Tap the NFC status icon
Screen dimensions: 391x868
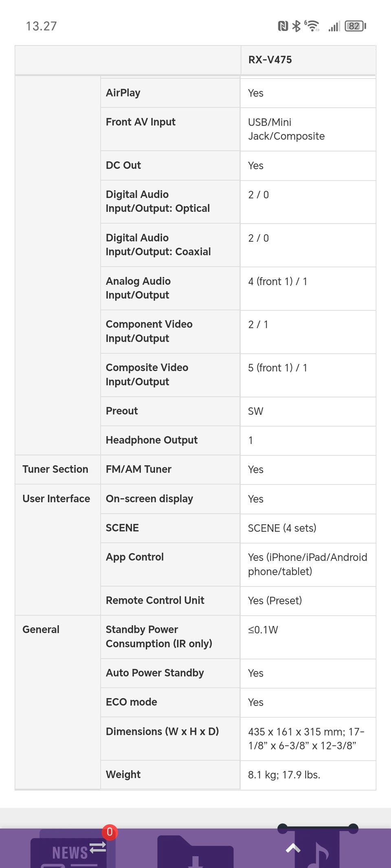tap(283, 26)
